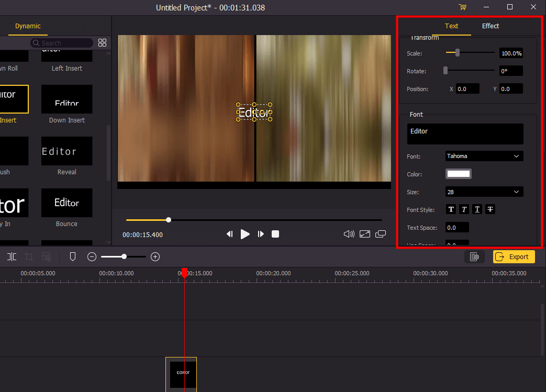Switch to the Effect tab
The height and width of the screenshot is (392, 546).
[x=491, y=26]
